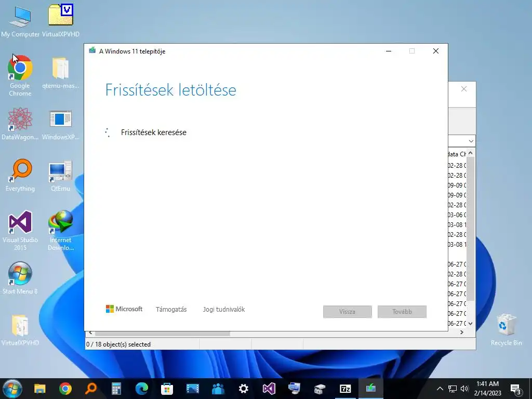Click the Tovább button
The width and height of the screenshot is (532, 399).
[402, 312]
